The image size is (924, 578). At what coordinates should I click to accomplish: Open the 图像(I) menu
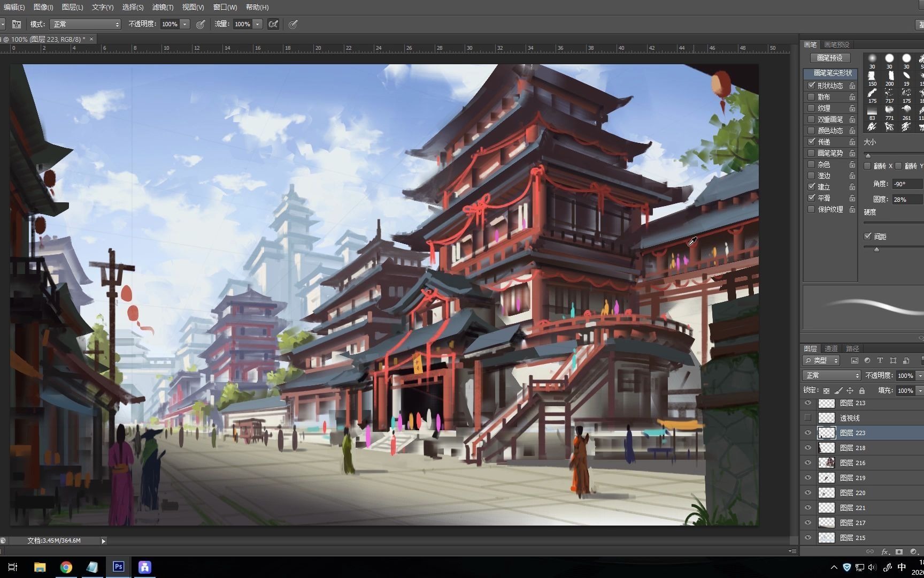click(x=43, y=7)
